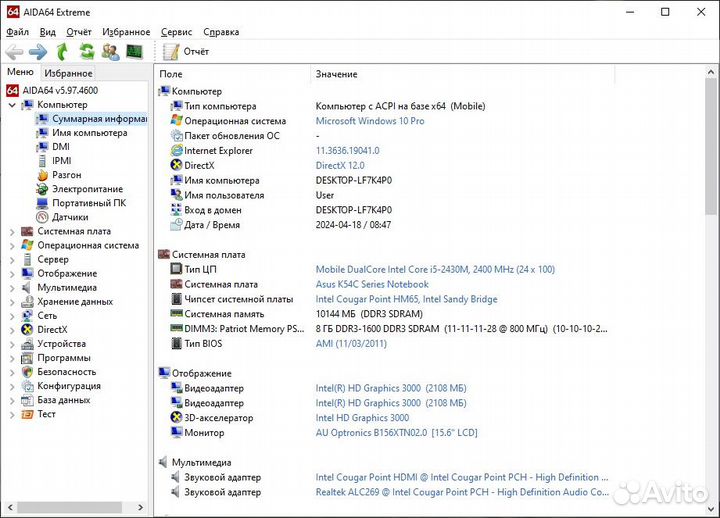Click the blue Forward arrow in toolbar
The height and width of the screenshot is (518, 720).
pos(37,51)
